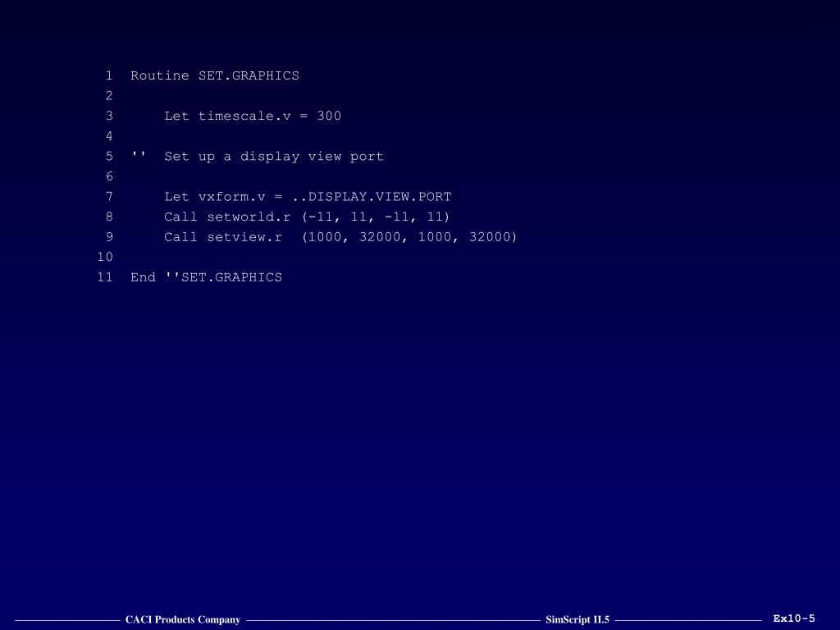Click the 'SimScript II.5' footer label

coord(577,619)
